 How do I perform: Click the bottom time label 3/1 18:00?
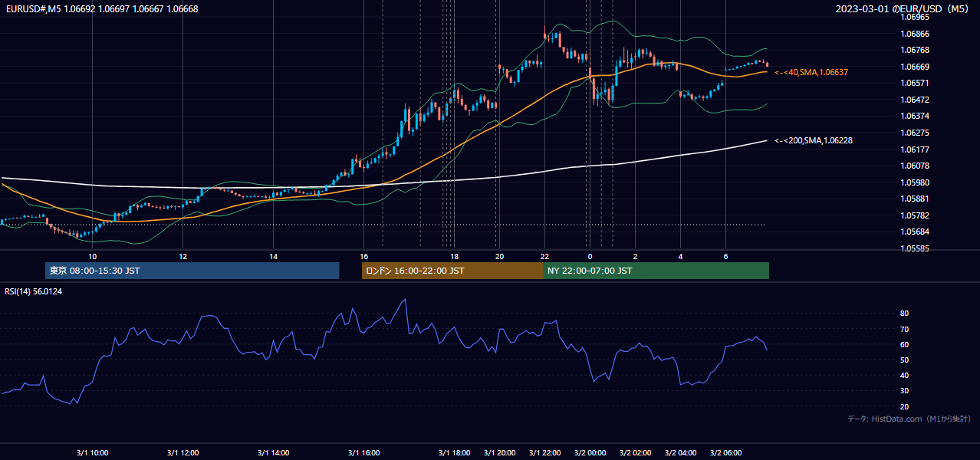pyautogui.click(x=455, y=453)
